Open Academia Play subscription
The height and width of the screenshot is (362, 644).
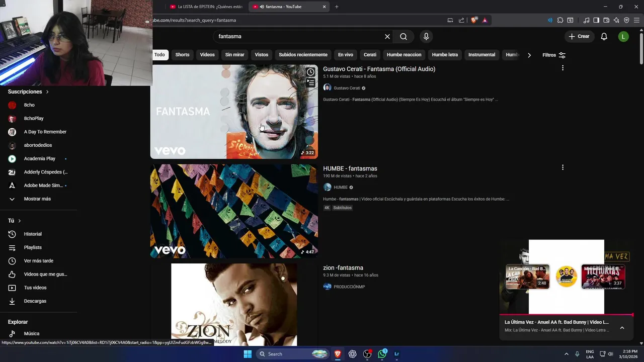(39, 159)
